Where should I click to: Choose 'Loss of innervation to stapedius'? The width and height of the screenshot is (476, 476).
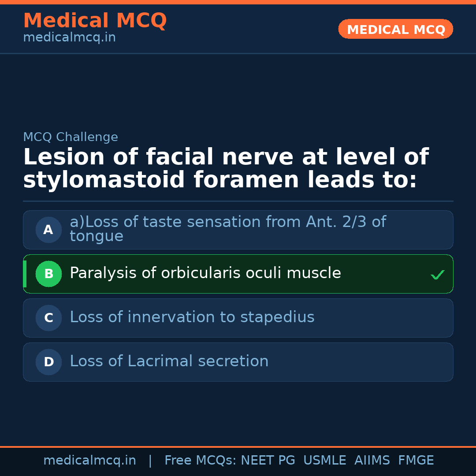[192, 317]
